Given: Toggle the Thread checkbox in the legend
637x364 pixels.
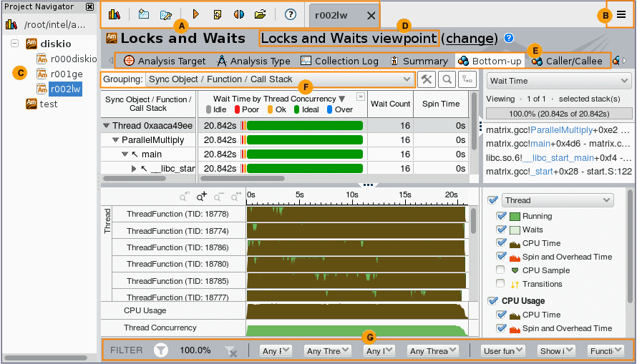Looking at the screenshot, I should click(x=493, y=200).
